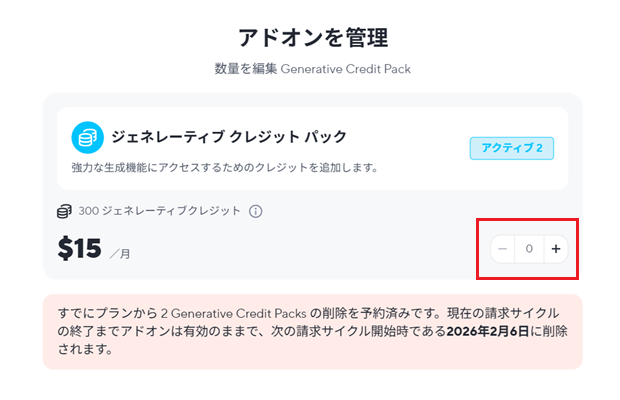Viewport: 620px width, 400px height.
Task: Click Generative Credit Pack in the subtitle
Action: [345, 70]
